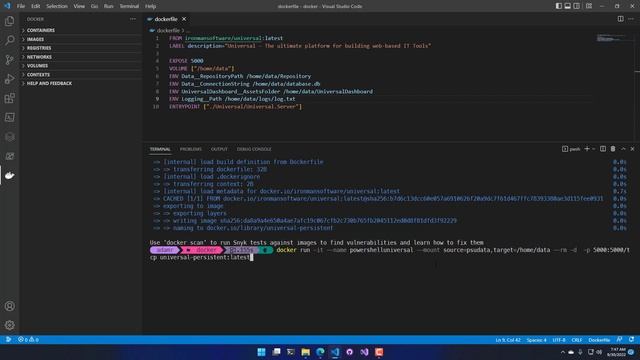Viewport: 640px width, 360px height.
Task: Open the Extensions view
Action: click(9, 98)
